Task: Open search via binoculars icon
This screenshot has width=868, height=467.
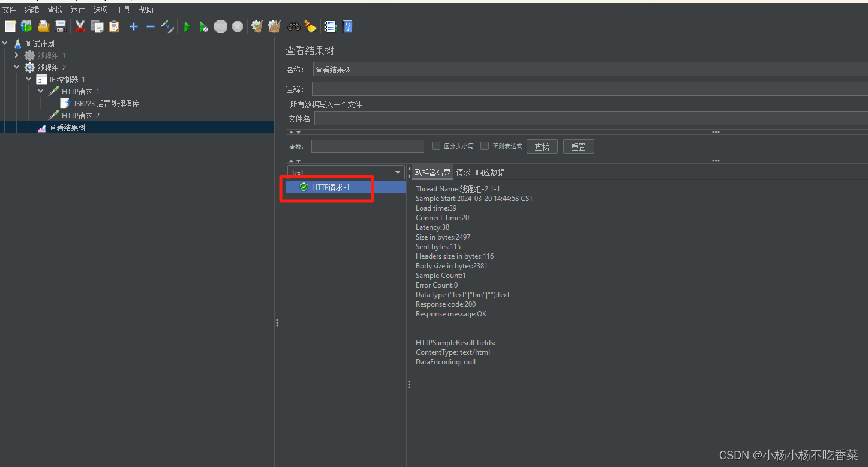Action: (x=294, y=26)
